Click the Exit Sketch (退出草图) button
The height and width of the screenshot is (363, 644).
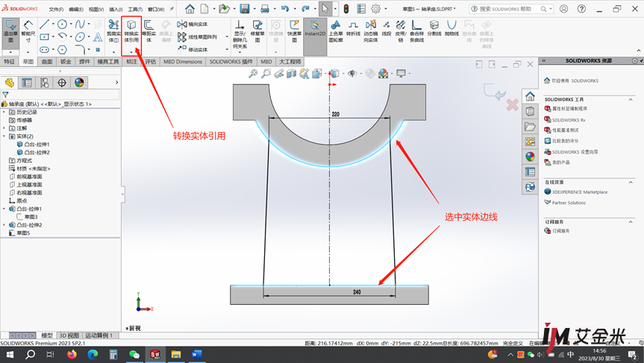(x=10, y=33)
